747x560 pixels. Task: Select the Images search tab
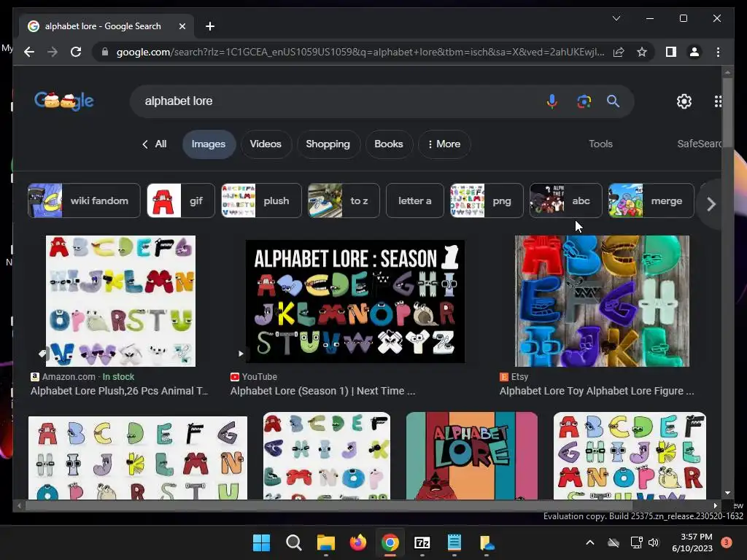(209, 144)
